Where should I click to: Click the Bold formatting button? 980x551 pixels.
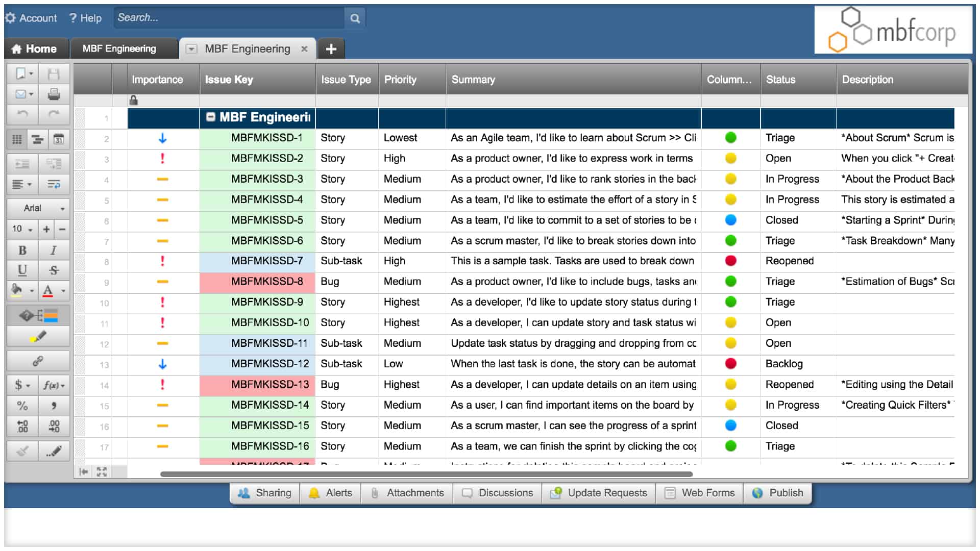click(x=22, y=250)
